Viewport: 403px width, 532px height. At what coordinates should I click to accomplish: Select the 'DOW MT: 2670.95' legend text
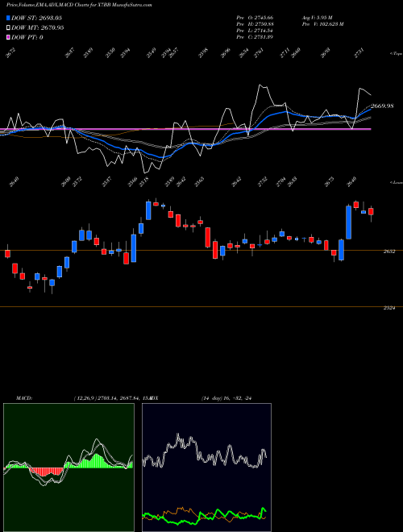pos(38,27)
